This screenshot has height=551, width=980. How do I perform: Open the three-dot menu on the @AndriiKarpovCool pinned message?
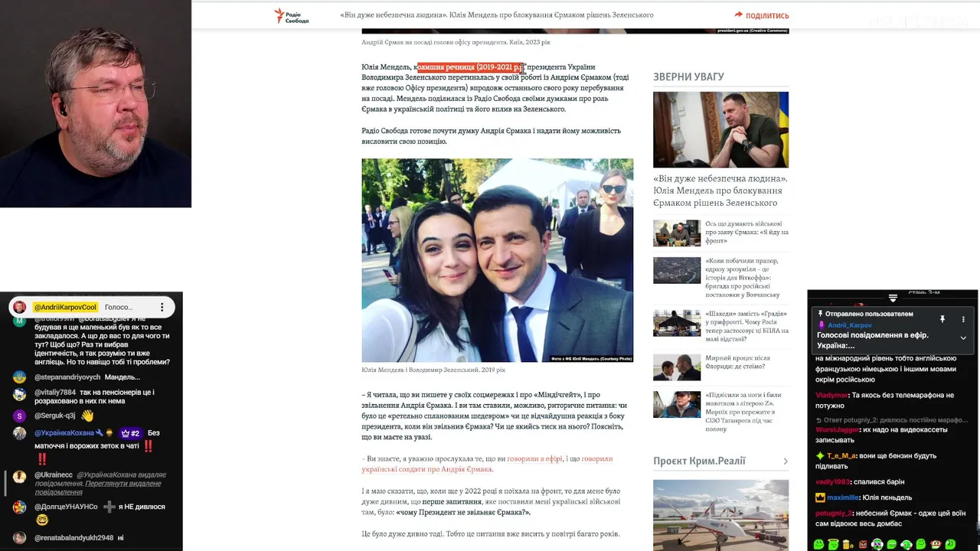[162, 307]
